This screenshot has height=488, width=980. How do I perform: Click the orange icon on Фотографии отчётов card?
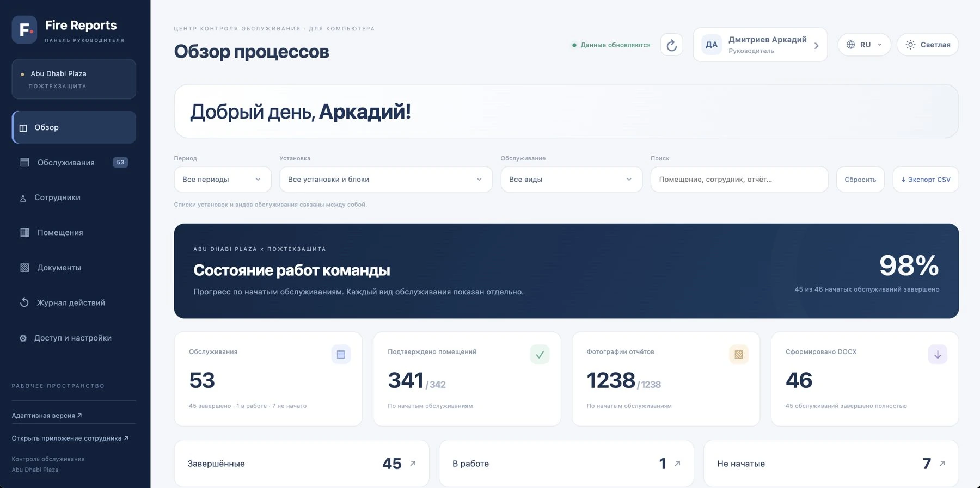(738, 355)
